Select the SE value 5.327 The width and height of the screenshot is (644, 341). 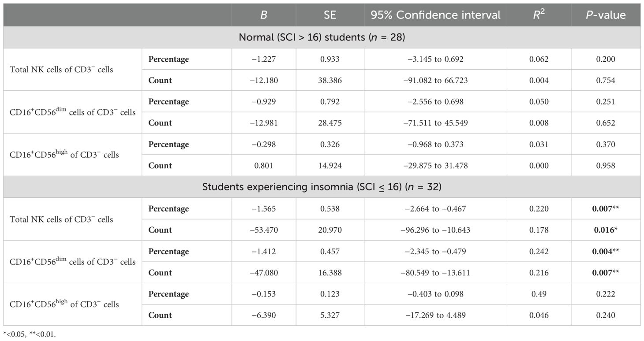pos(330,315)
